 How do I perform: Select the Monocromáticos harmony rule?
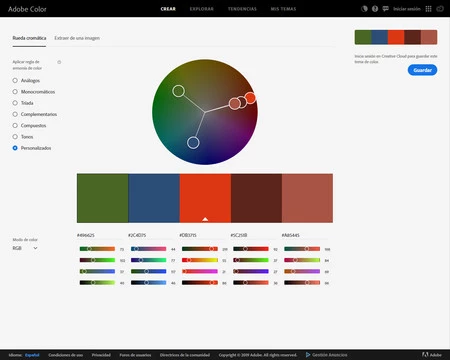34,92
